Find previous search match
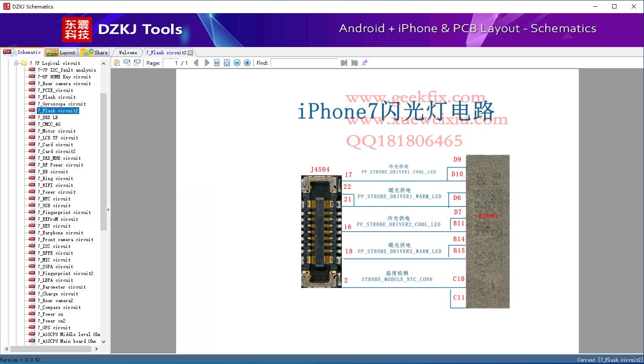This screenshot has height=364, width=644. click(344, 63)
